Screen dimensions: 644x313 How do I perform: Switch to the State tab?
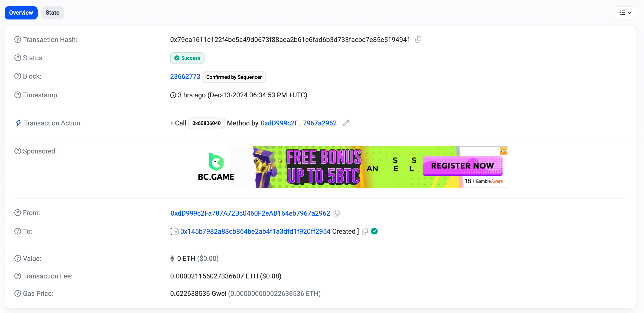(52, 13)
